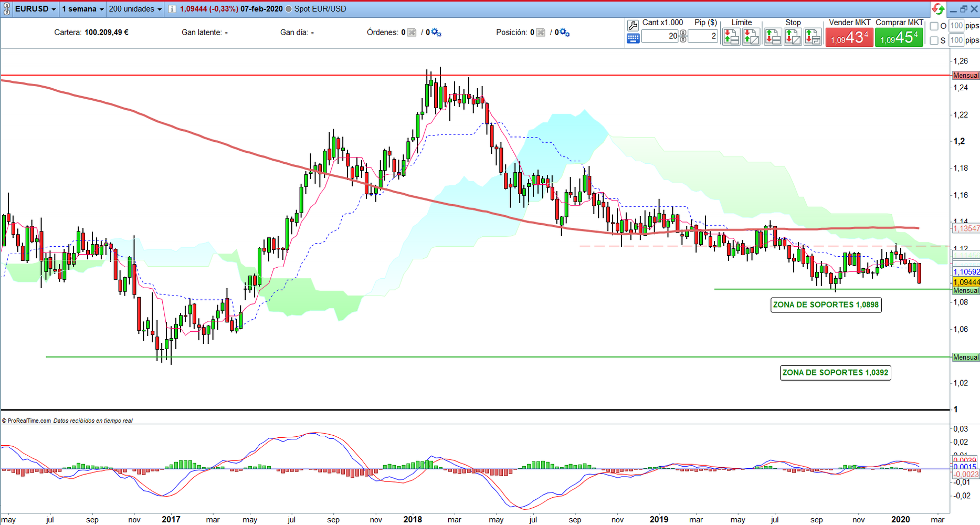This screenshot has height=525, width=980.
Task: Click the 1,13547 moving average price tag
Action: point(966,228)
